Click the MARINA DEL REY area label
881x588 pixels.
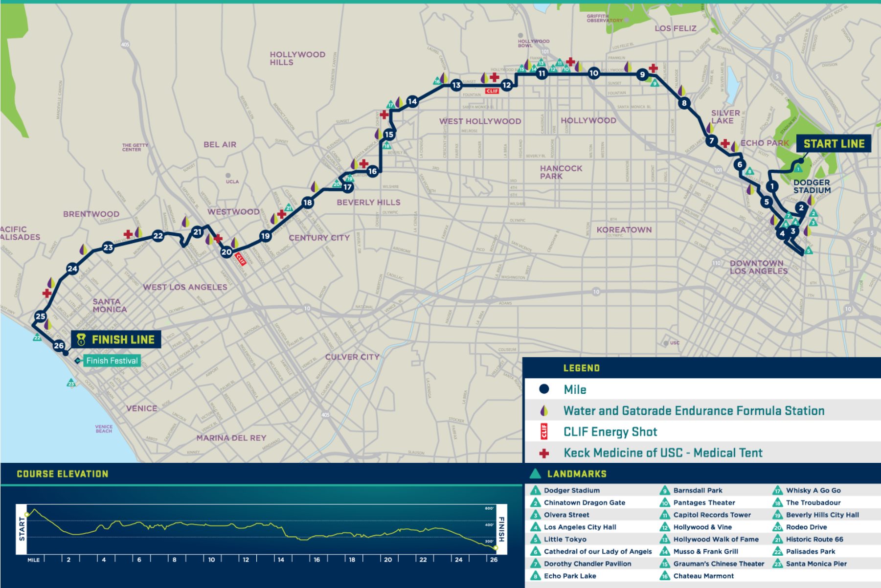[231, 438]
